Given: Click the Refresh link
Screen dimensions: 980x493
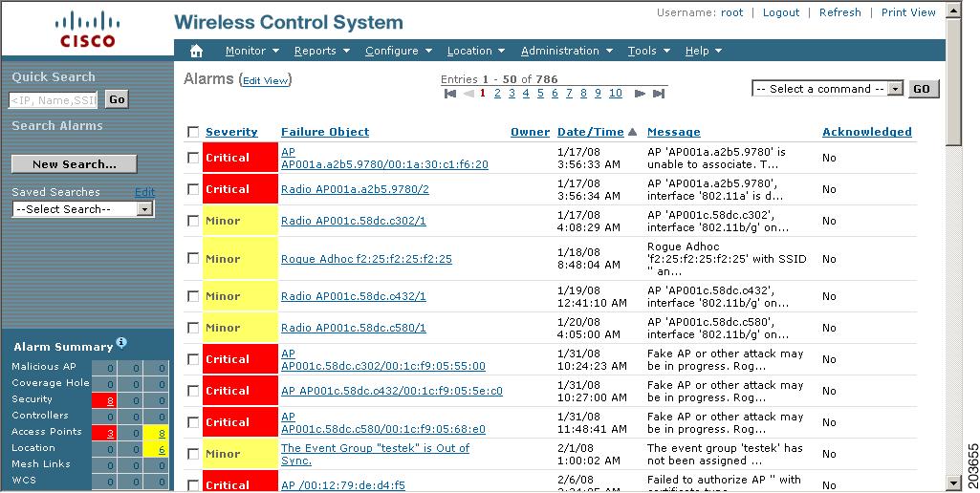Looking at the screenshot, I should click(840, 12).
